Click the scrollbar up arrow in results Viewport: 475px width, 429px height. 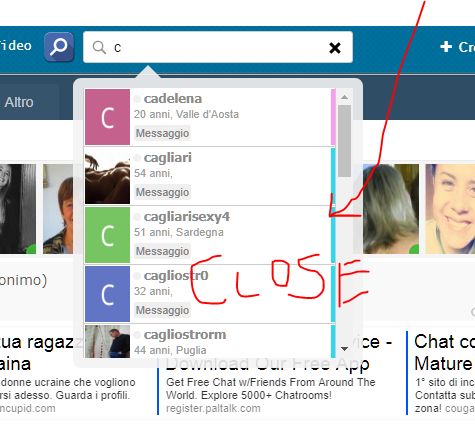(x=344, y=97)
